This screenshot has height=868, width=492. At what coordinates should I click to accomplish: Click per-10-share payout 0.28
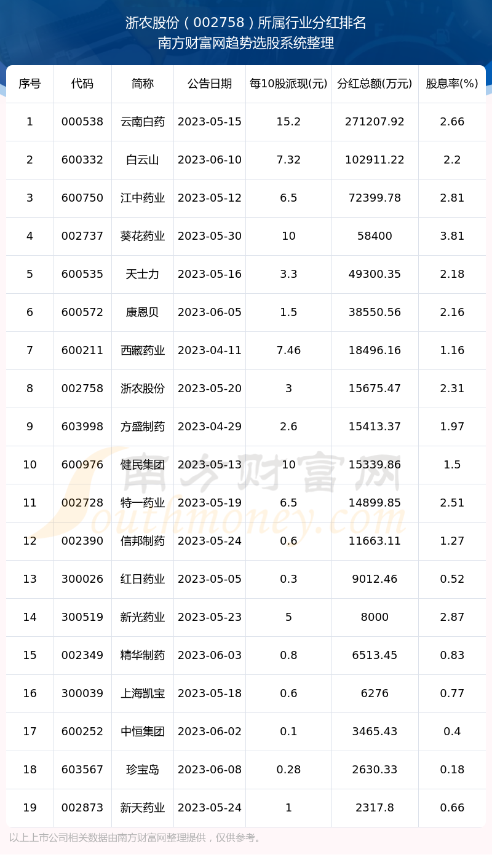click(x=288, y=770)
